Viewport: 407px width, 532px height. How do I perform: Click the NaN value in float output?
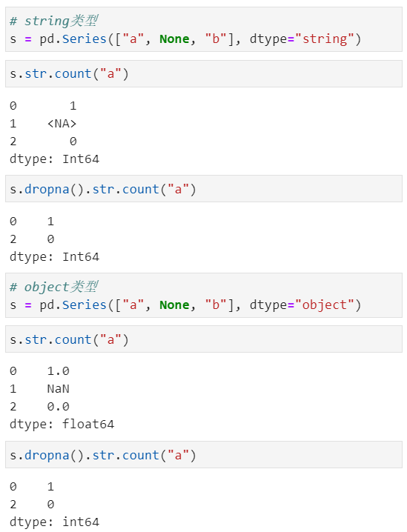click(58, 388)
